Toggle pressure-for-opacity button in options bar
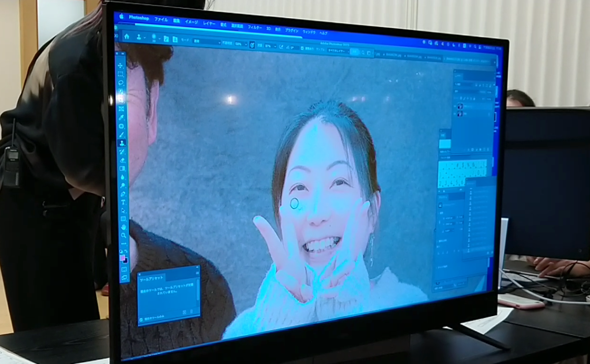This screenshot has width=590, height=364. pyautogui.click(x=252, y=45)
